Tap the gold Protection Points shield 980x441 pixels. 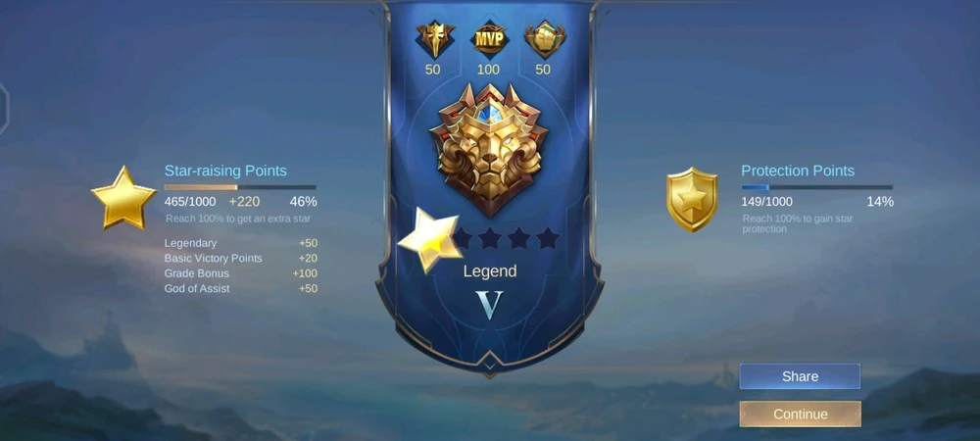692,199
